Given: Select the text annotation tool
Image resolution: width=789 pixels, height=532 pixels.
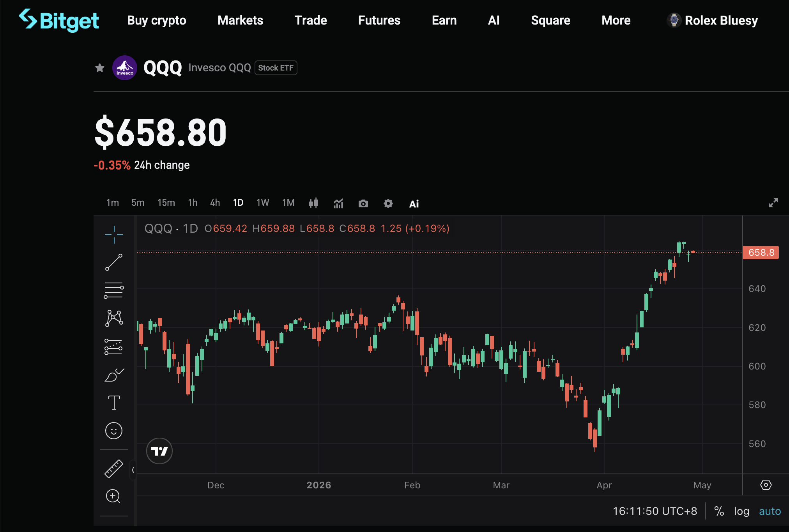Looking at the screenshot, I should pyautogui.click(x=114, y=403).
